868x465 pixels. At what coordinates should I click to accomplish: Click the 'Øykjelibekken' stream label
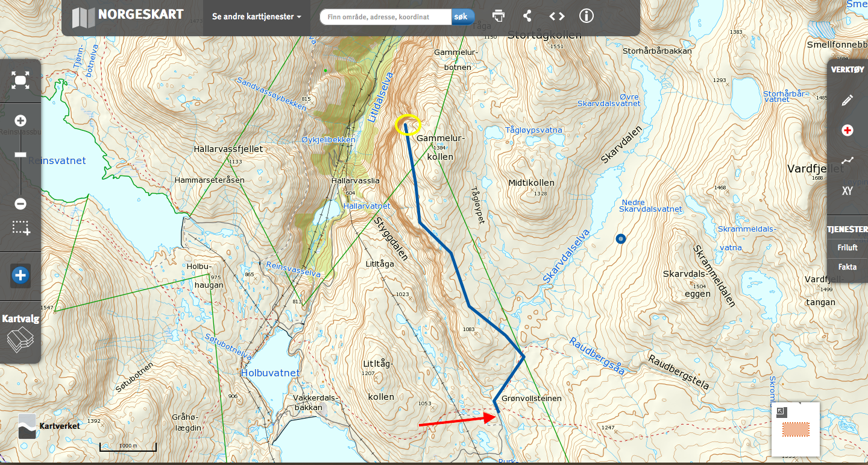click(x=329, y=139)
